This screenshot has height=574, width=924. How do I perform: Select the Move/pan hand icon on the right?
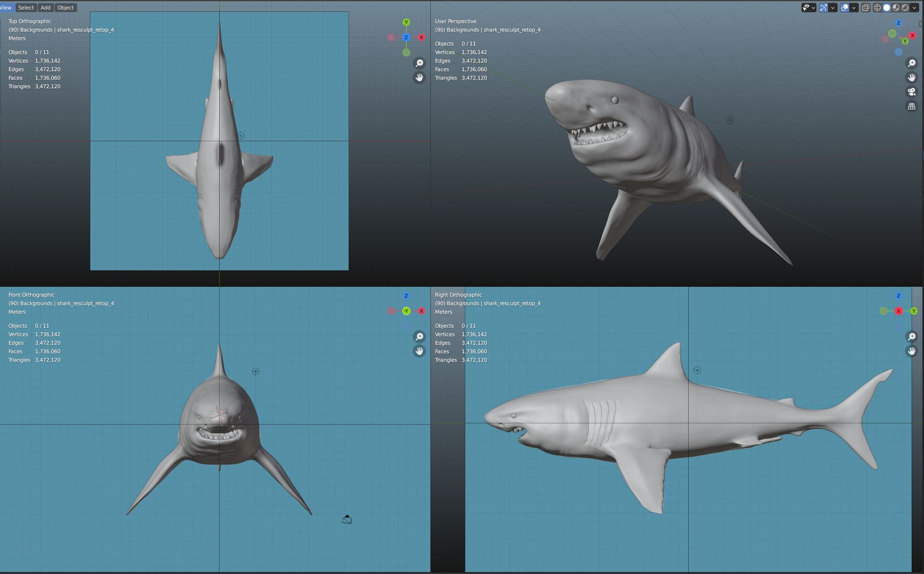pyautogui.click(x=912, y=77)
